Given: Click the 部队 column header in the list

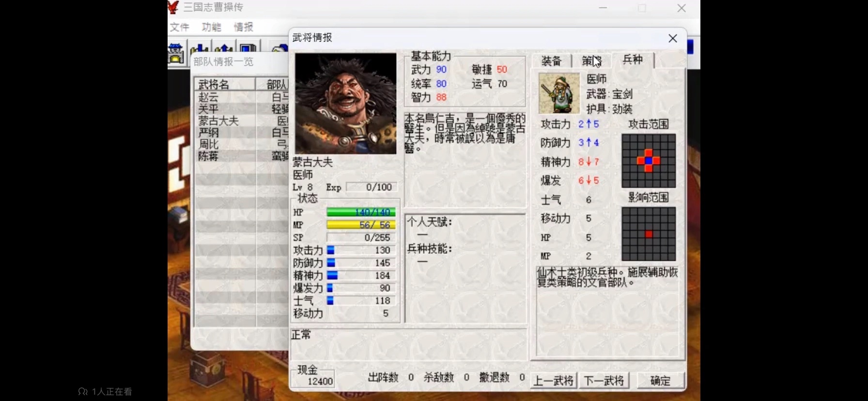Looking at the screenshot, I should pyautogui.click(x=272, y=84).
